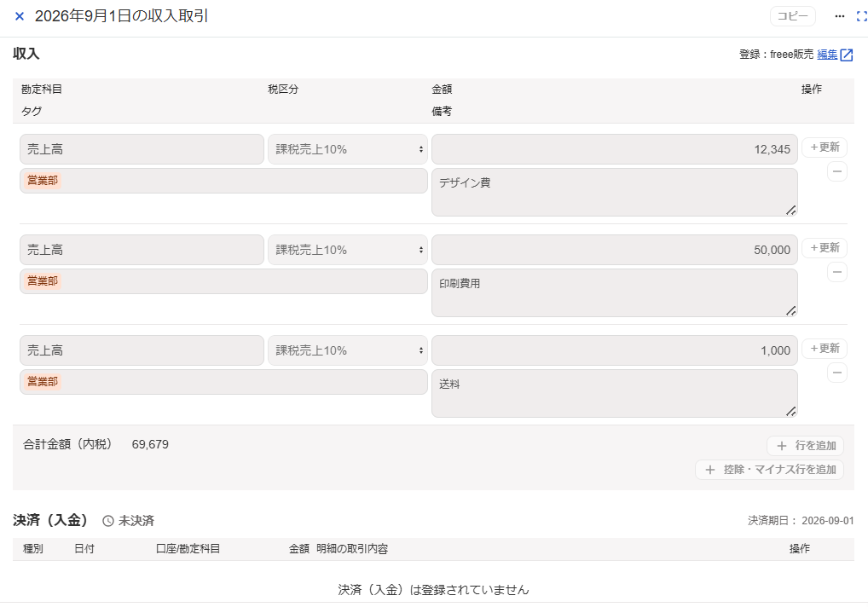
Task: Remove the デザイン費 row with minus icon
Action: pyautogui.click(x=837, y=171)
